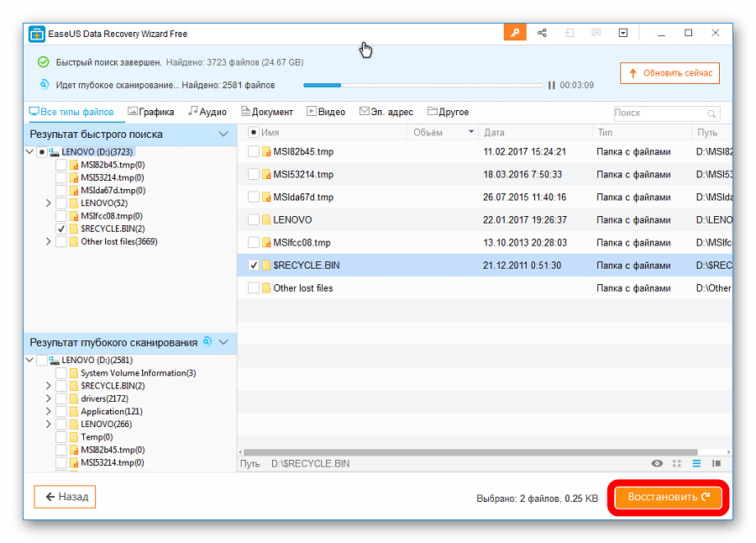Viewport: 756px width, 543px height.
Task: Click the share icon in title bar
Action: pos(542,33)
